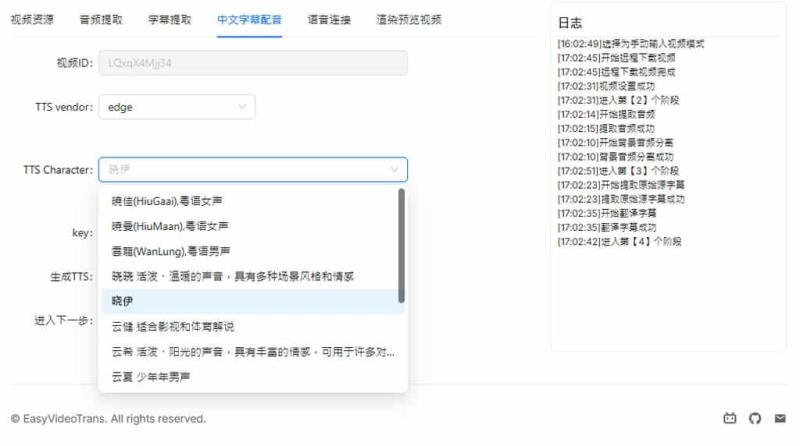This screenshot has height=446, width=800.
Task: Click the TTS Character combo box
Action: point(253,169)
